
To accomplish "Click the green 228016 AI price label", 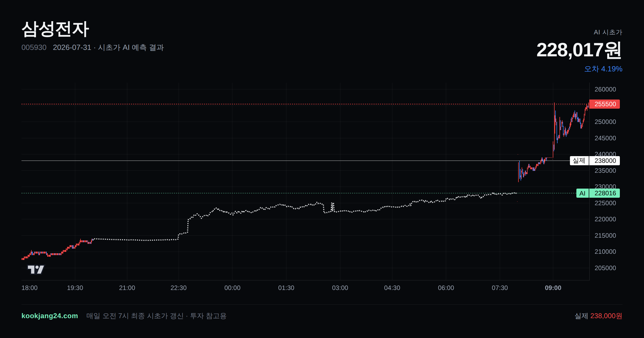I will pos(605,193).
